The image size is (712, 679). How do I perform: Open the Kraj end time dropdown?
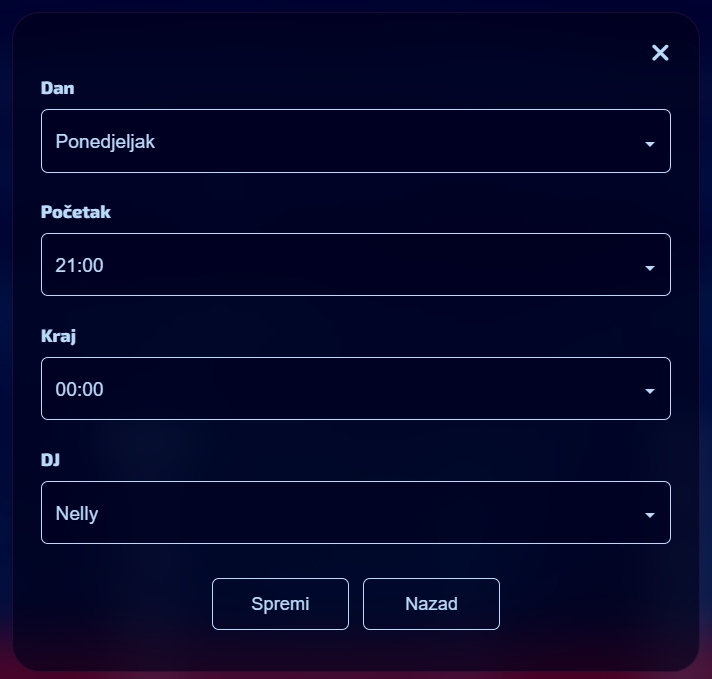tap(355, 389)
